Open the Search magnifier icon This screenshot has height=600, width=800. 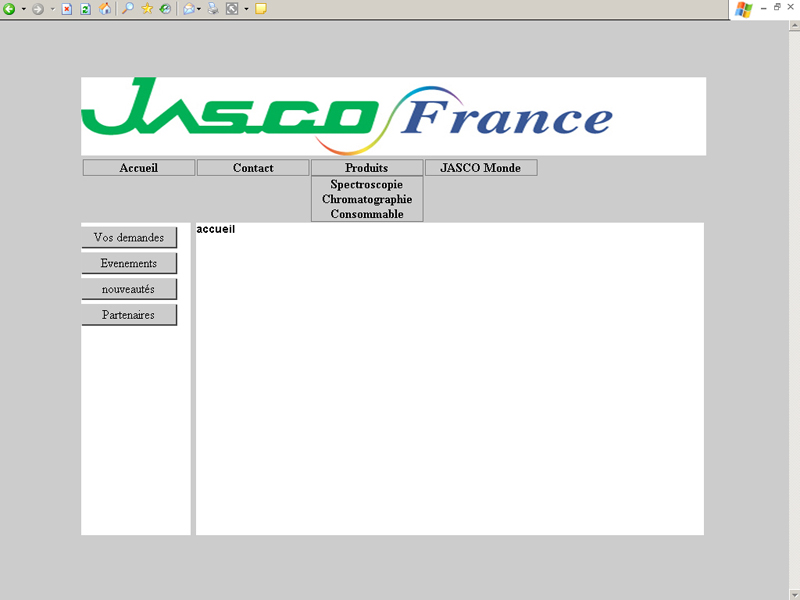[128, 8]
